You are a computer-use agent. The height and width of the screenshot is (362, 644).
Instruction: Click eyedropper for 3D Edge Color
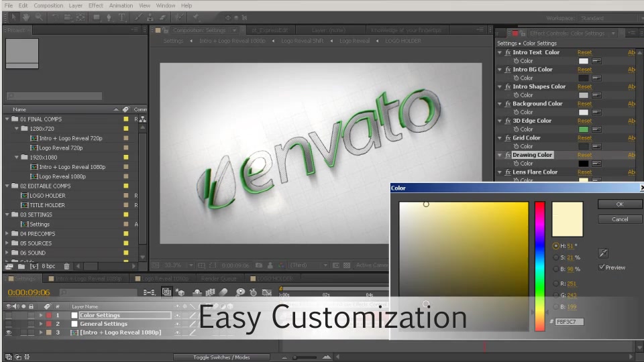pyautogui.click(x=597, y=129)
